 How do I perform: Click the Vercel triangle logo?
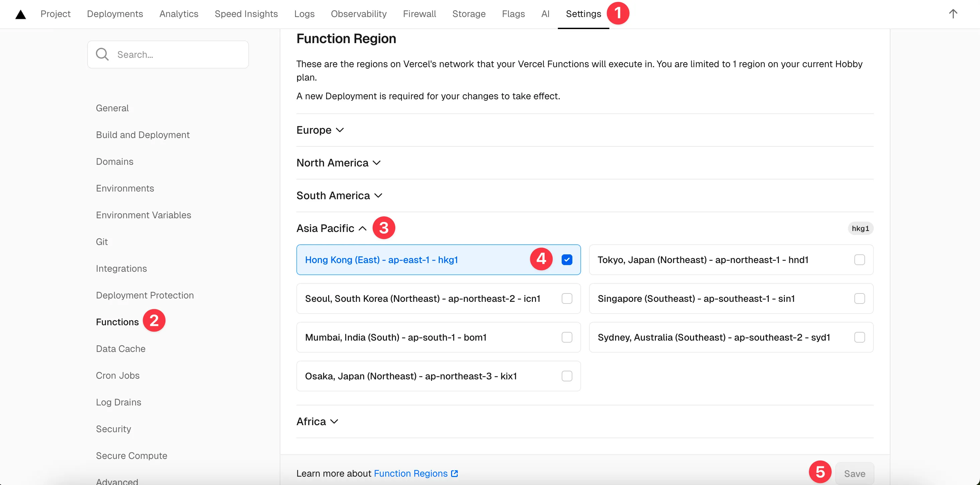click(20, 14)
